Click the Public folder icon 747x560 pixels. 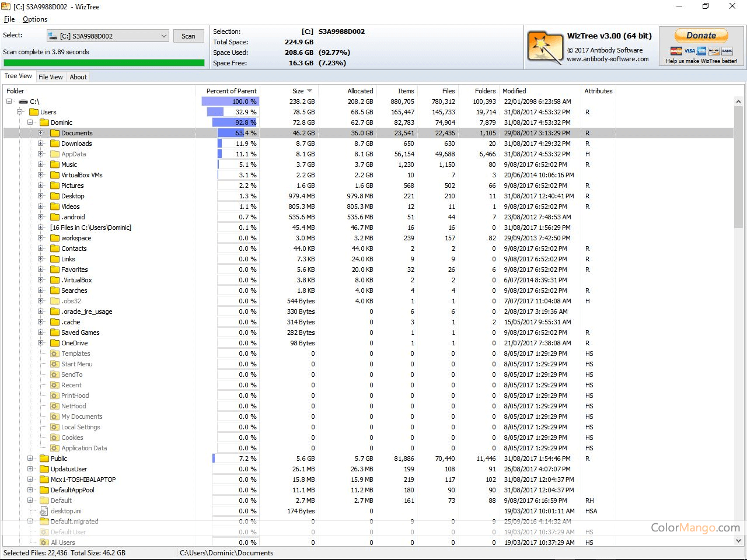[44, 459]
